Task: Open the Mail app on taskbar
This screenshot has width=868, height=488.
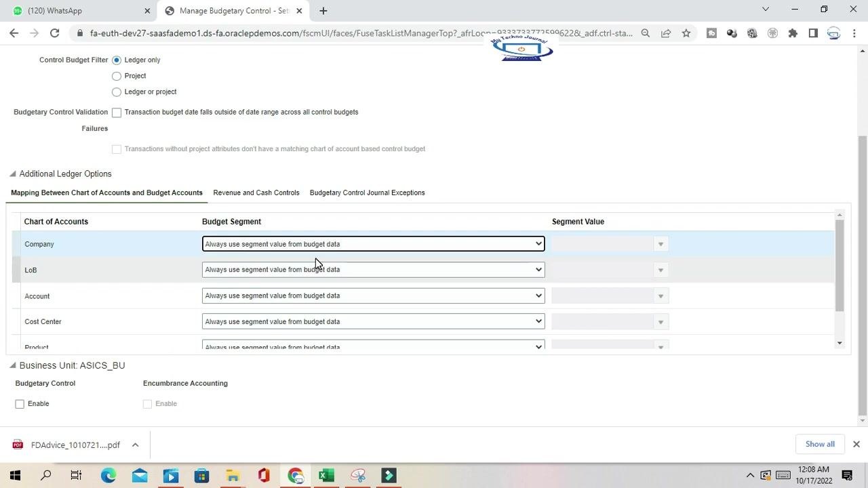Action: click(140, 475)
